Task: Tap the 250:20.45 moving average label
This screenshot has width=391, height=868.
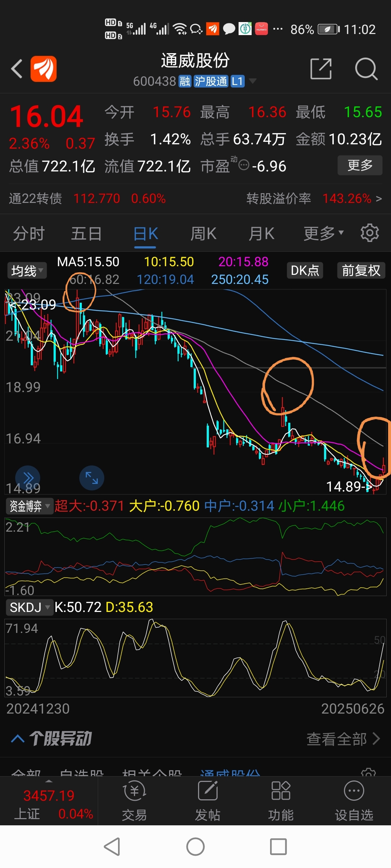Action: [240, 279]
